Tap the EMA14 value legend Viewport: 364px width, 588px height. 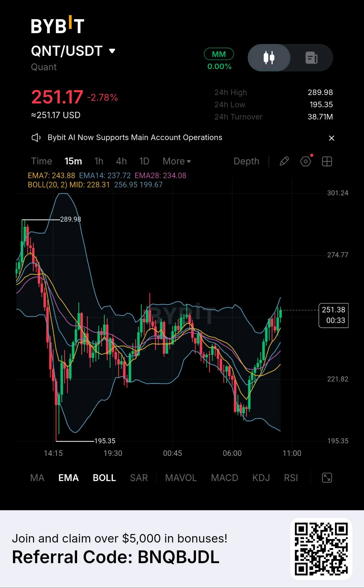(x=105, y=176)
